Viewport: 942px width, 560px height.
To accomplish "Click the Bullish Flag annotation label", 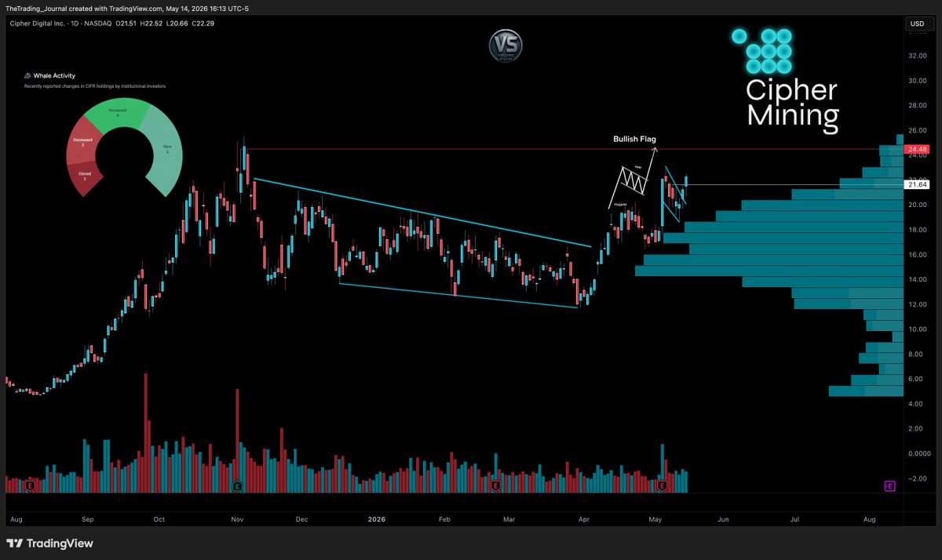I will pyautogui.click(x=634, y=139).
